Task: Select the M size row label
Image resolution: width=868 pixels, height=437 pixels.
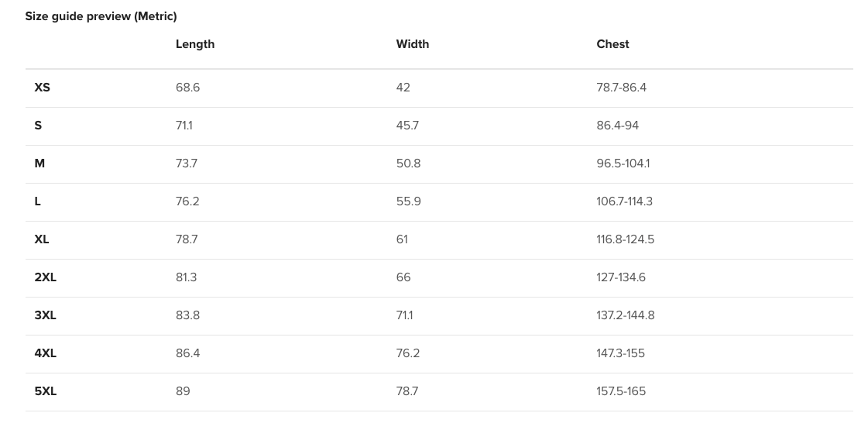Action: pyautogui.click(x=39, y=163)
